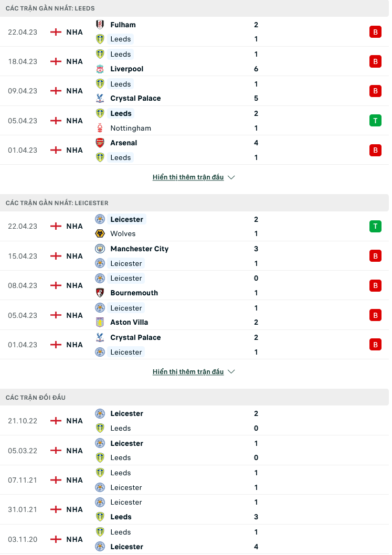
Task: Click the Aston Villa crest icon
Action: (x=100, y=322)
